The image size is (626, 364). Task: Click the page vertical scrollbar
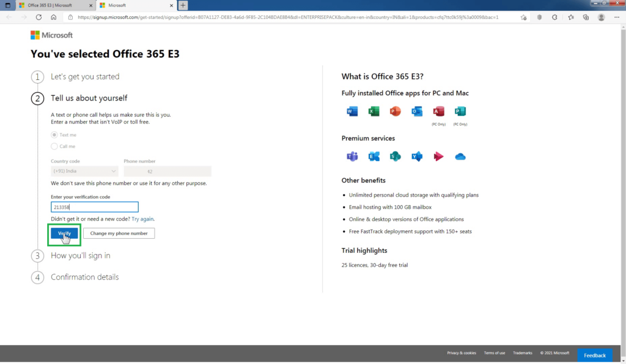point(623,194)
